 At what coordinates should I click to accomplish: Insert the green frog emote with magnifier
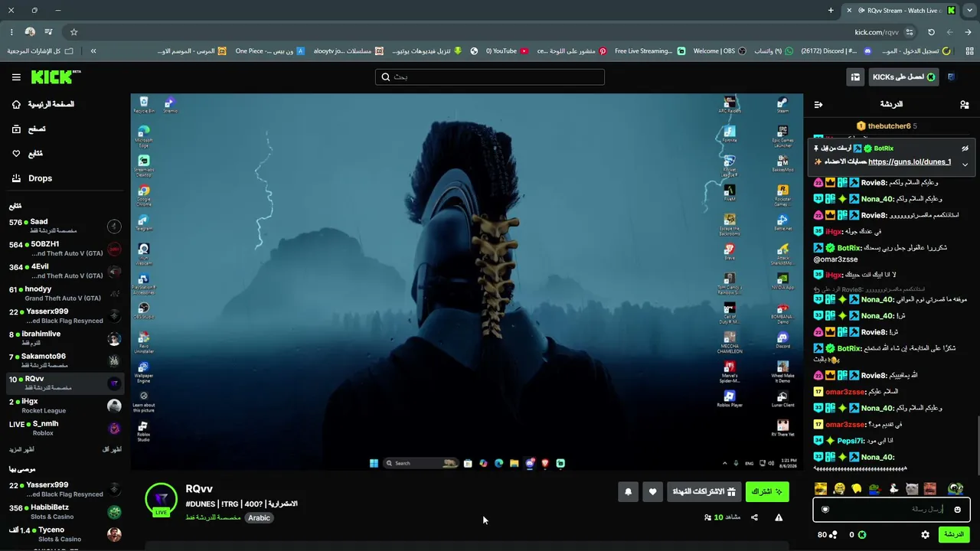click(x=955, y=488)
